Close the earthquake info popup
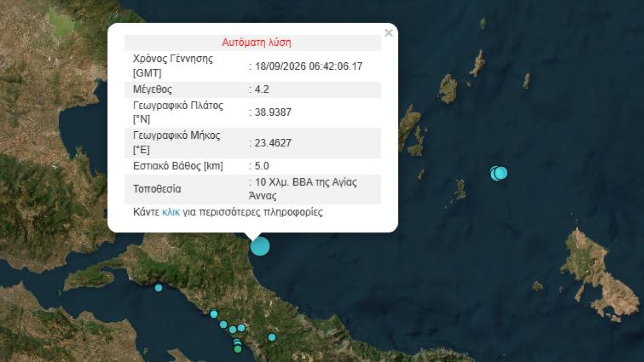Screen dimensions: 644x362 388,33
